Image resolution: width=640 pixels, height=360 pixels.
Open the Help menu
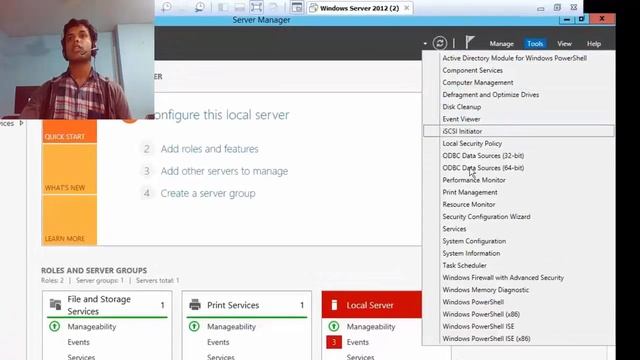pos(594,44)
